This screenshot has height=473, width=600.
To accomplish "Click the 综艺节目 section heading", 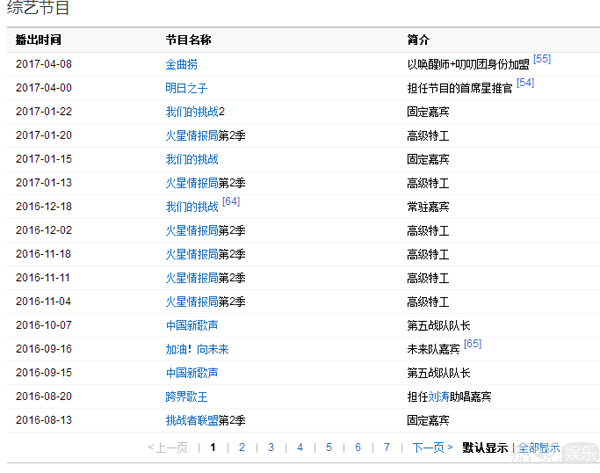I will (x=38, y=7).
